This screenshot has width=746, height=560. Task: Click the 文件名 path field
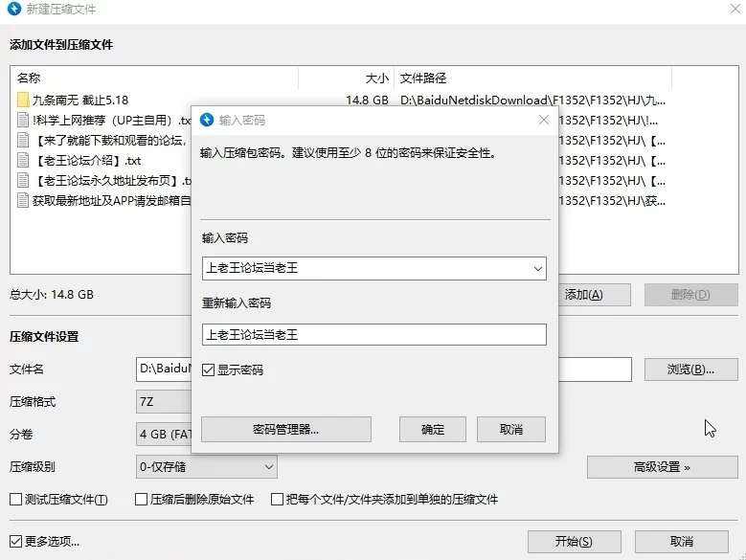coord(164,370)
